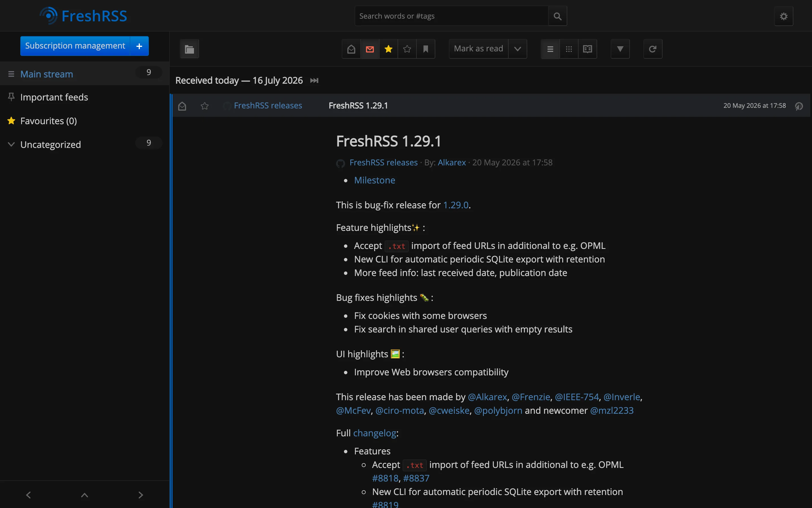
Task: Toggle showing unread articles in toolbar
Action: click(x=370, y=49)
